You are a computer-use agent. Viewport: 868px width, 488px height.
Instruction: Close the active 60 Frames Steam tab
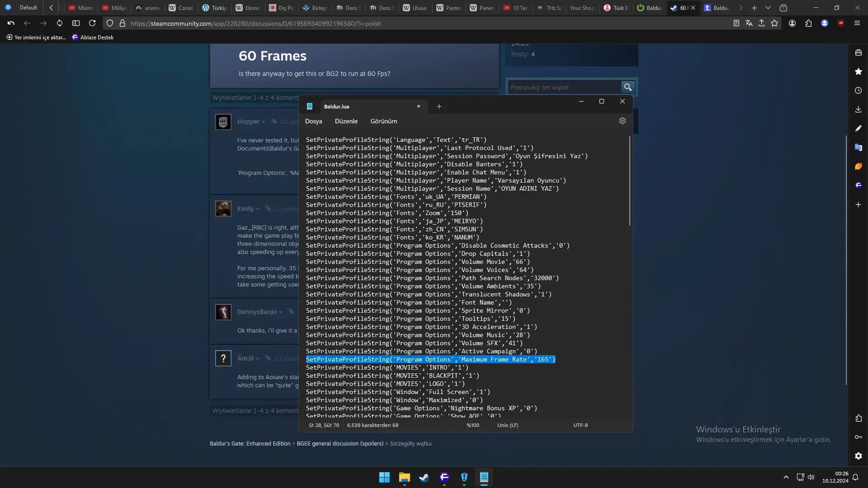click(x=693, y=8)
